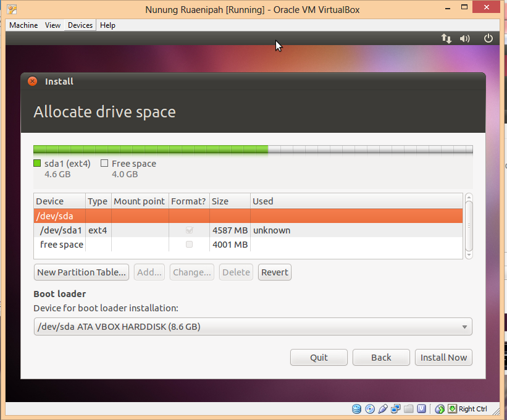Screen dimensions: 507x420
Task: Click partition table scrollbar up arrow
Action: [469, 197]
